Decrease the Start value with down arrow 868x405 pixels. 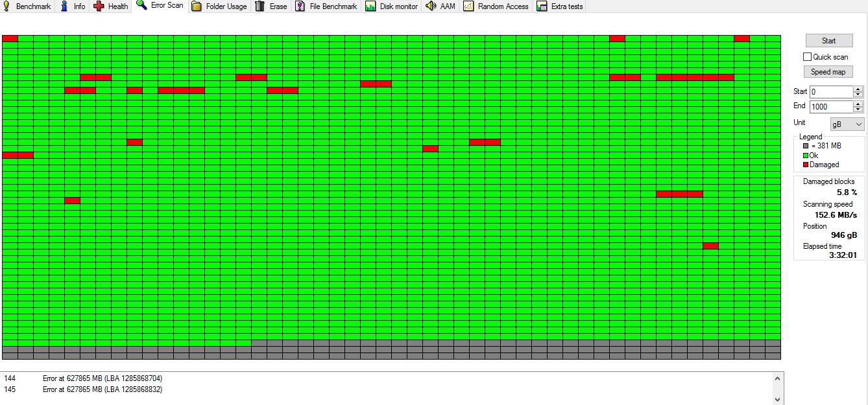click(x=858, y=95)
